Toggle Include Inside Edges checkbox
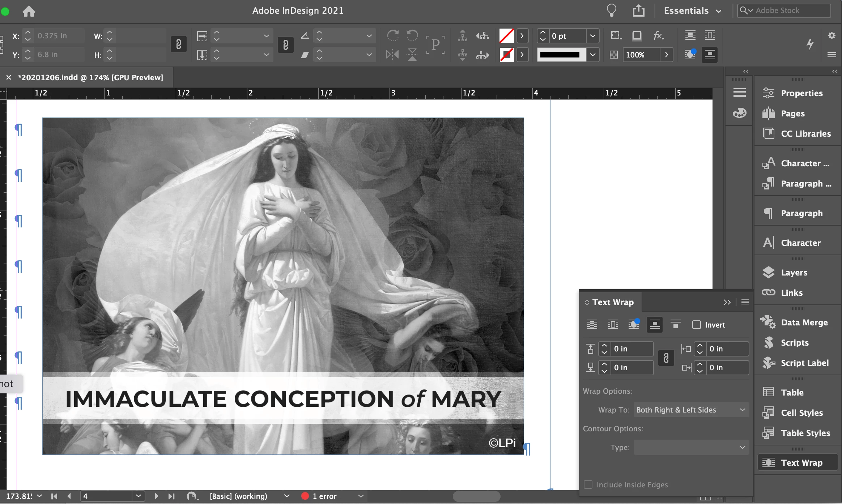The width and height of the screenshot is (842, 504). tap(588, 484)
